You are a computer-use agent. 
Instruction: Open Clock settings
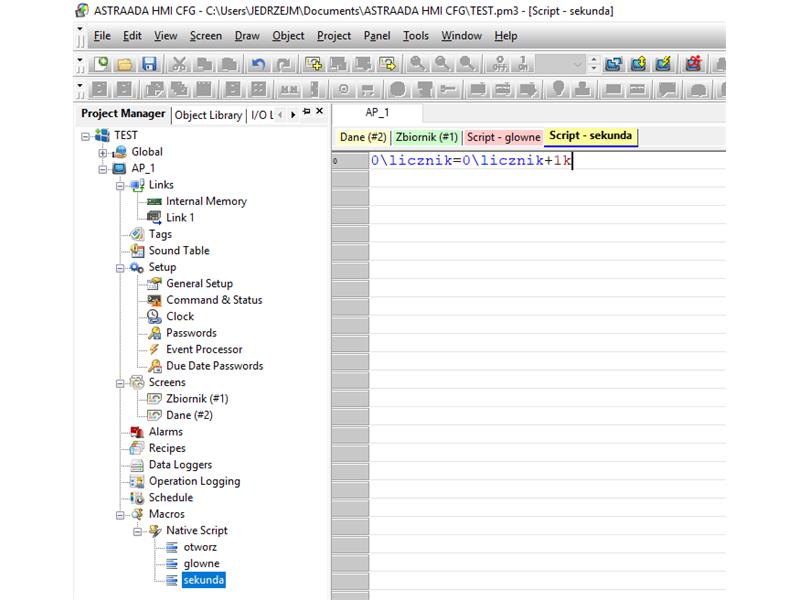[180, 316]
